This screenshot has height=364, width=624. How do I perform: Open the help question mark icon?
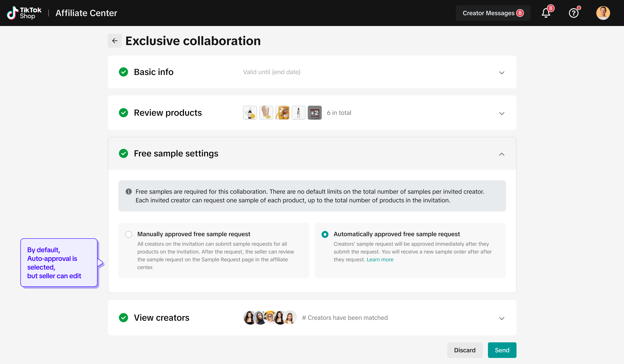tap(574, 13)
